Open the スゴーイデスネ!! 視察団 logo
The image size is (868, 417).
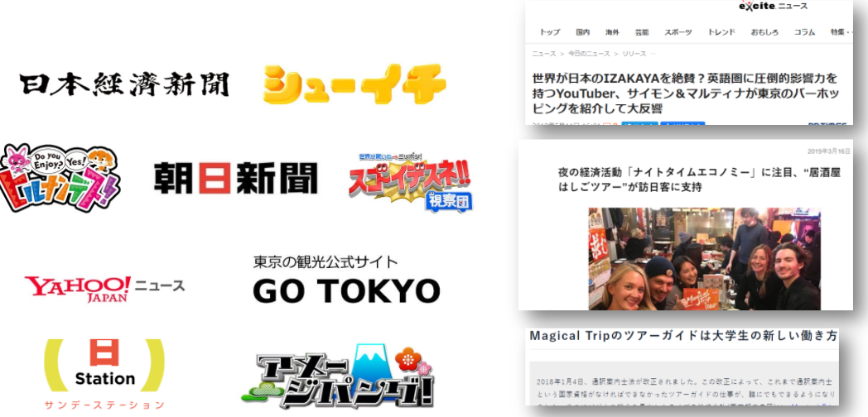(411, 181)
